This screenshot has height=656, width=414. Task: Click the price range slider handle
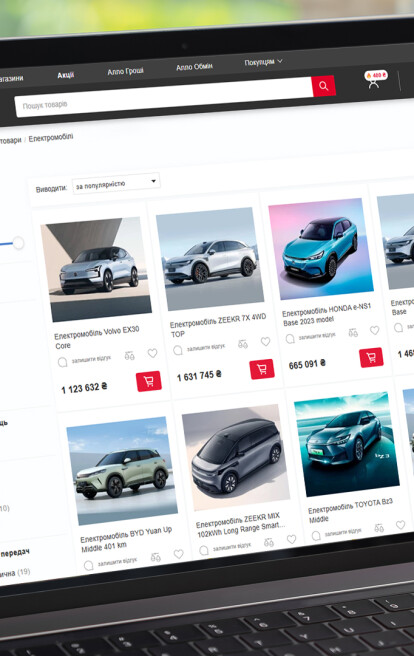tap(18, 243)
